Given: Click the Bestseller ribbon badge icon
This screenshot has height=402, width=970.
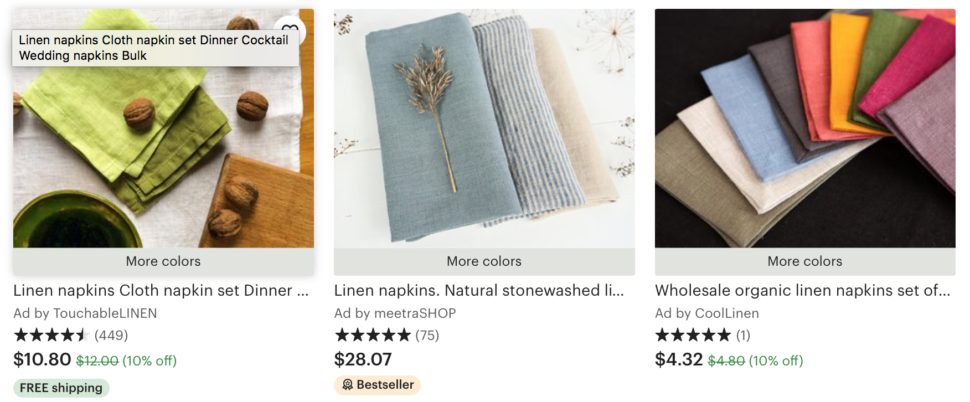Looking at the screenshot, I should tap(347, 385).
